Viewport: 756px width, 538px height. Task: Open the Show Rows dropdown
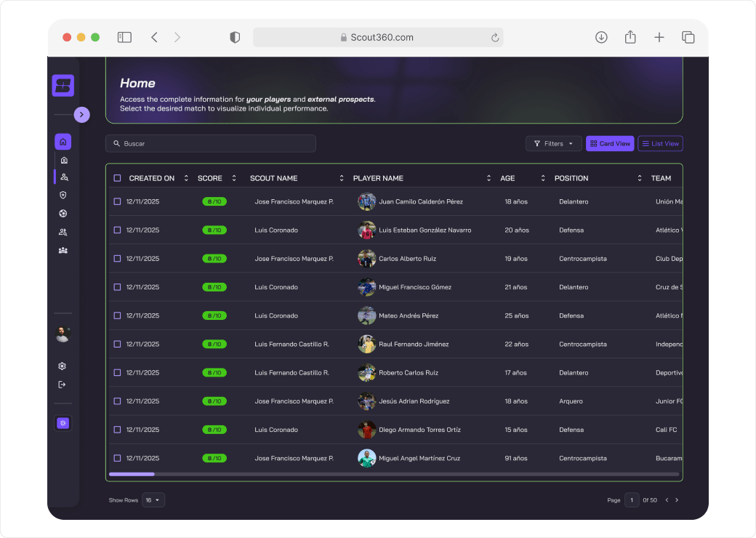tap(153, 500)
